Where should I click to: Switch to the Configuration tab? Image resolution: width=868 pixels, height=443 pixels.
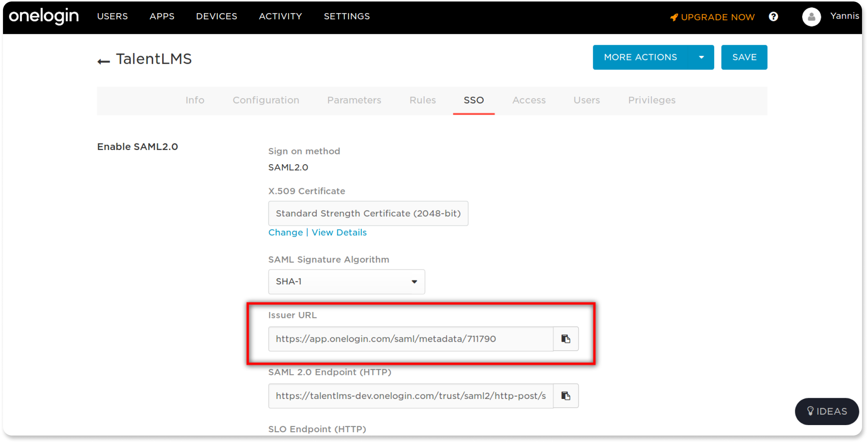tap(266, 100)
